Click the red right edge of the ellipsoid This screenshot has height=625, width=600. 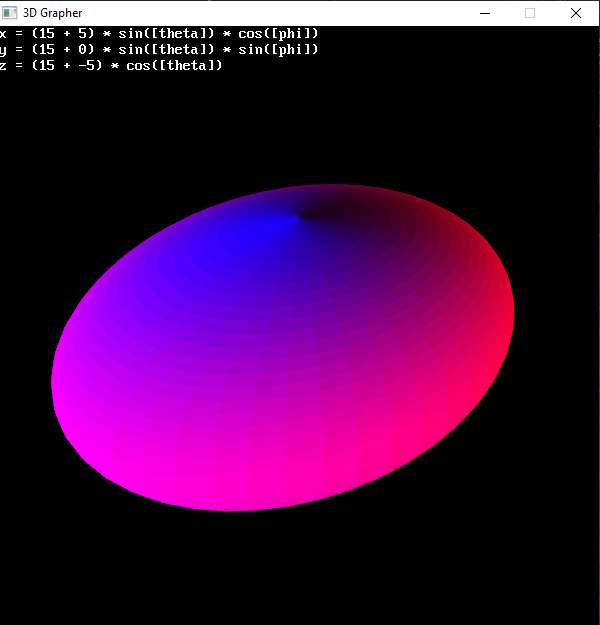click(495, 330)
